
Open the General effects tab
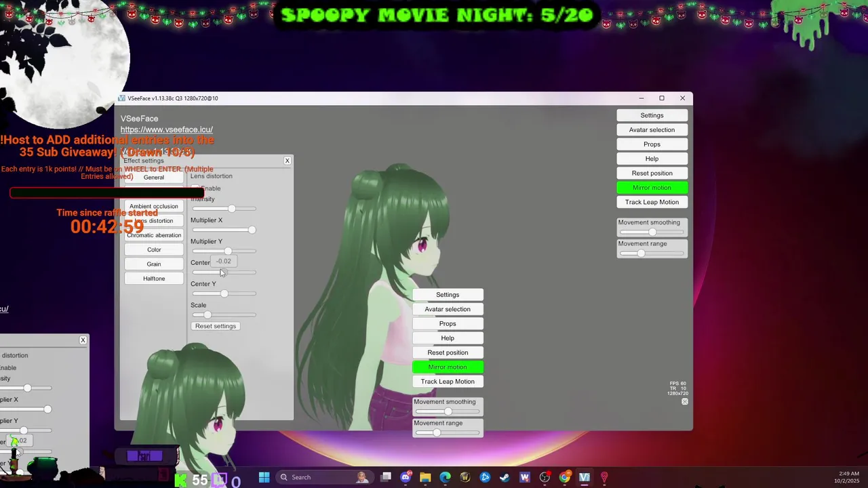[154, 178]
